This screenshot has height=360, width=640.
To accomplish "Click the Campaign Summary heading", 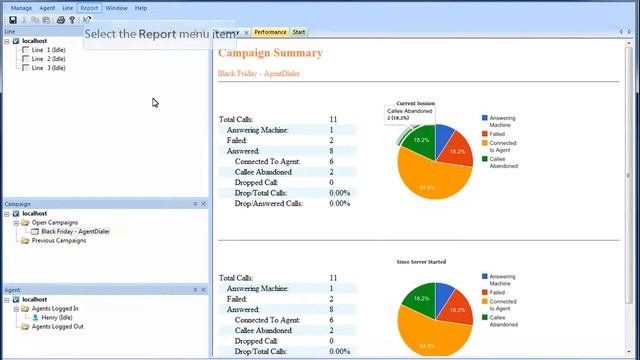I will pyautogui.click(x=270, y=53).
